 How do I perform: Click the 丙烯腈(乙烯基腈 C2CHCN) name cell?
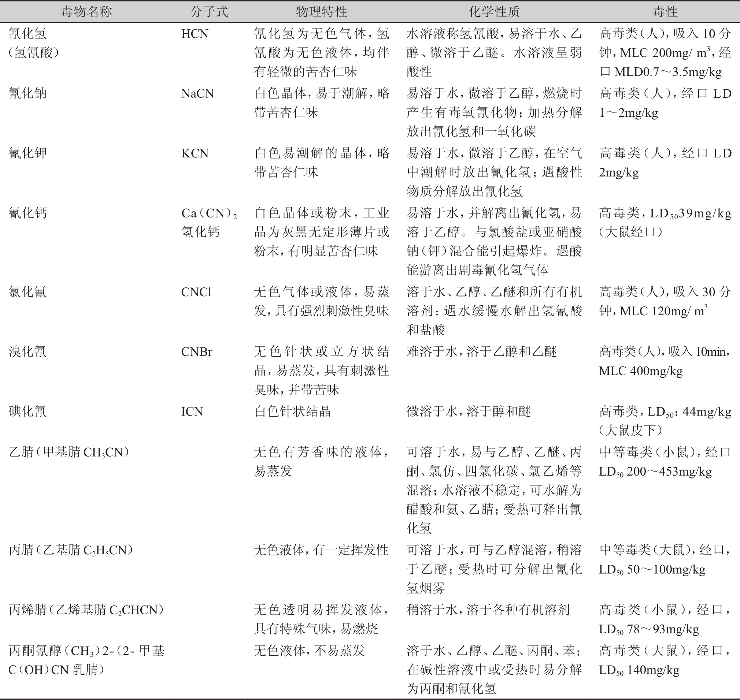[x=87, y=610]
